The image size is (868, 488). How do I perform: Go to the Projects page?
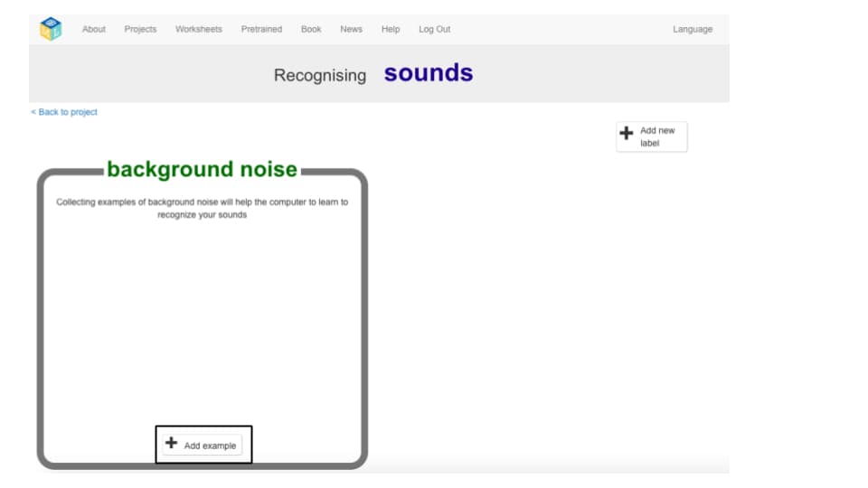(140, 29)
